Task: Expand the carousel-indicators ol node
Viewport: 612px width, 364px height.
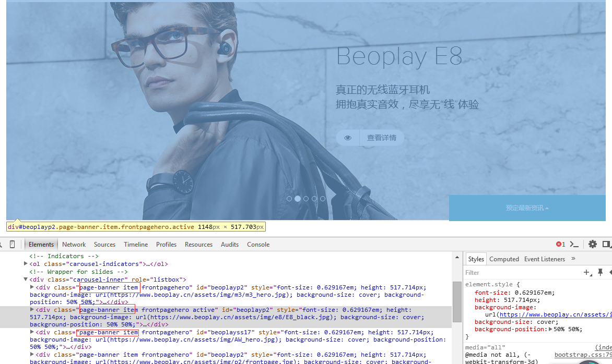Action: (26, 264)
